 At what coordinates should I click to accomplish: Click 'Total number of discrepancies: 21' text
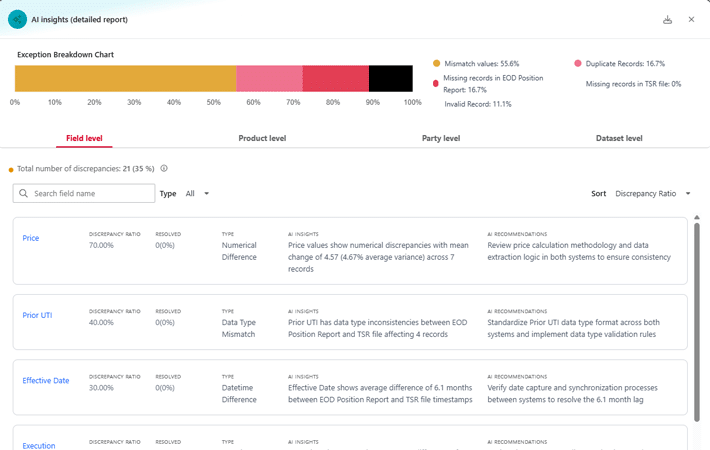tap(73, 168)
